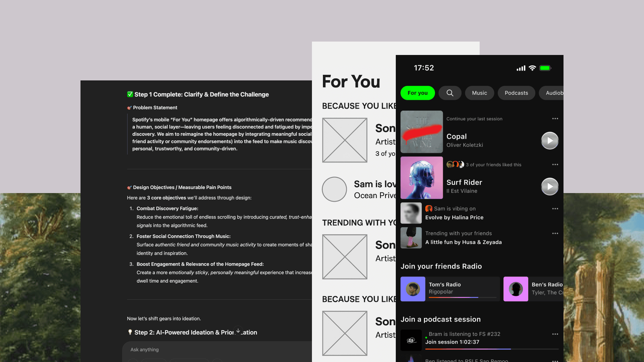
Task: Click the thumbnail for 'A little fun'
Action: click(x=411, y=238)
